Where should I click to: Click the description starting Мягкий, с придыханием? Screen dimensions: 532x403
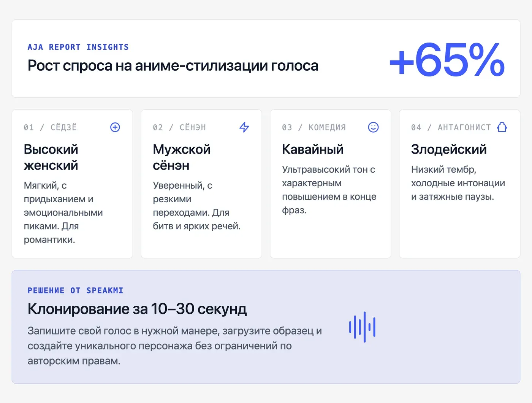(63, 213)
